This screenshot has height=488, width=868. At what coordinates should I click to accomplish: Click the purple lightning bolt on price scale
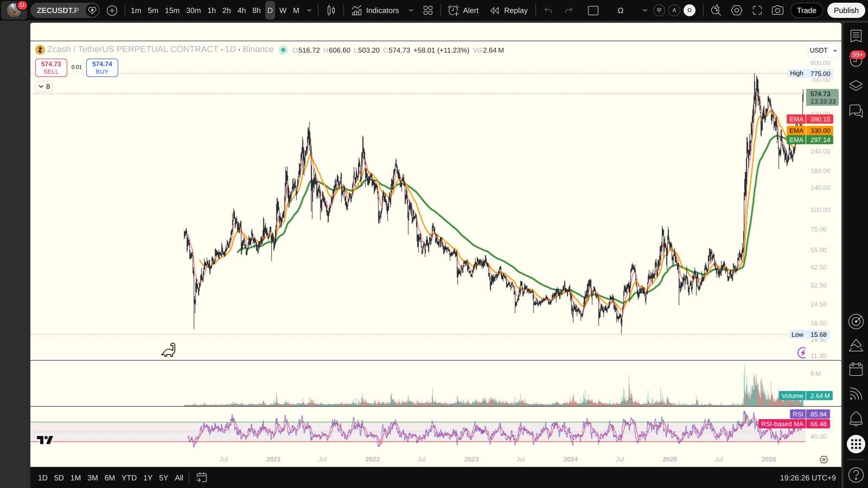click(802, 353)
